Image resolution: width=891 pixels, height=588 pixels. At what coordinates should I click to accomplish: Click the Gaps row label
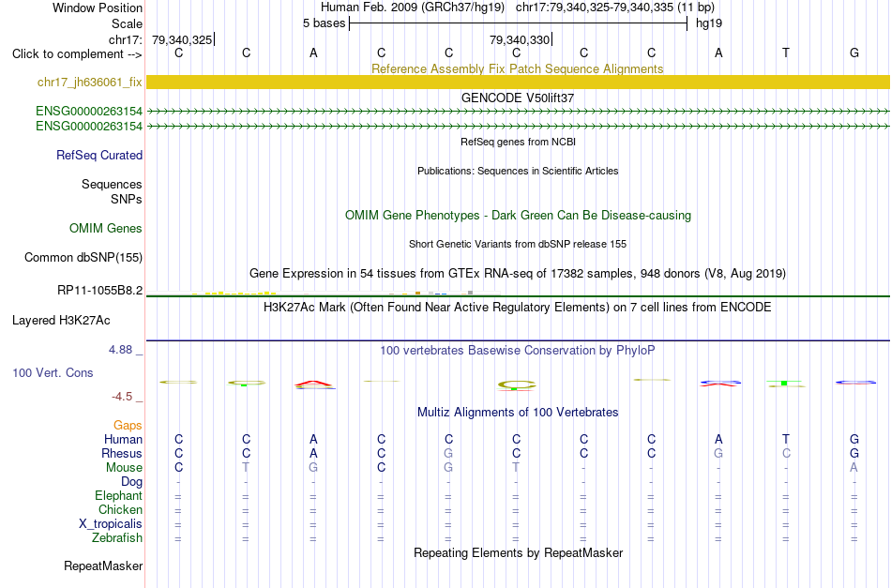128,425
